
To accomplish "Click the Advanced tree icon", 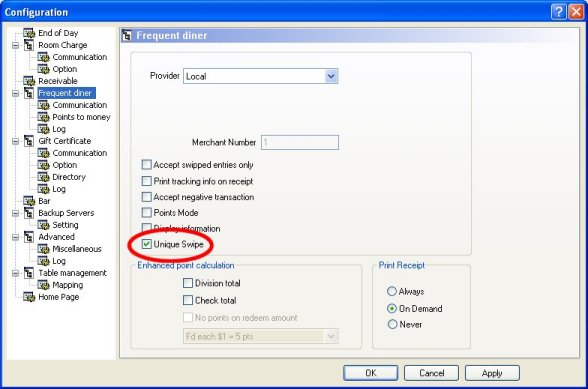I will [29, 237].
